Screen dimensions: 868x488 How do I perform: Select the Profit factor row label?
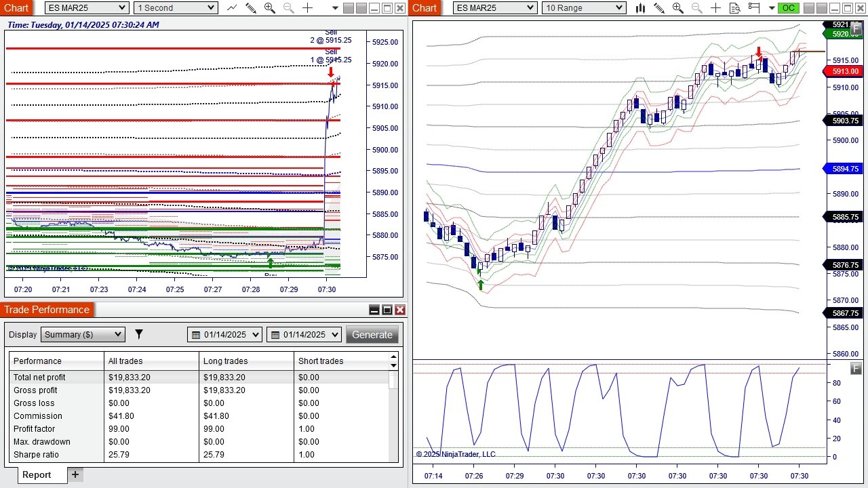(35, 429)
